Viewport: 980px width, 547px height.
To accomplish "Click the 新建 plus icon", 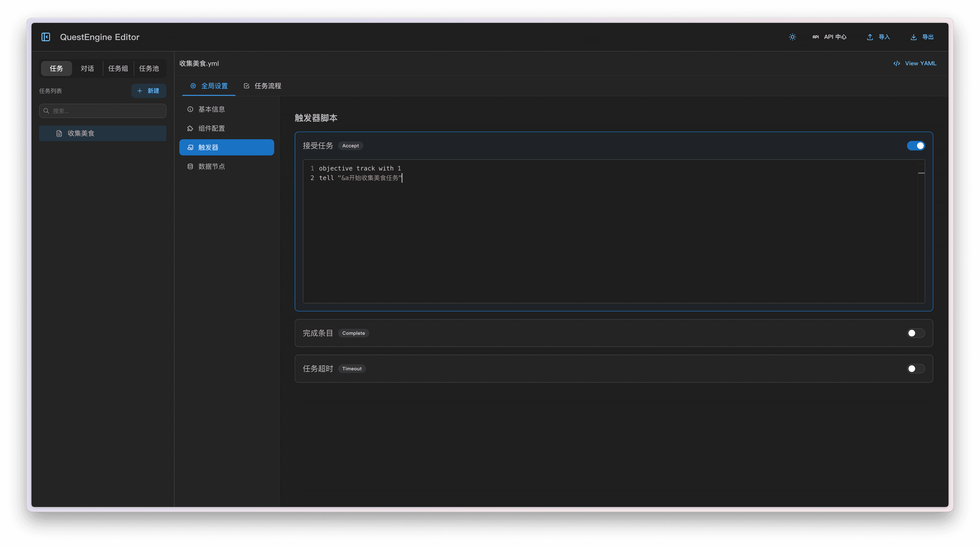I will pyautogui.click(x=140, y=91).
